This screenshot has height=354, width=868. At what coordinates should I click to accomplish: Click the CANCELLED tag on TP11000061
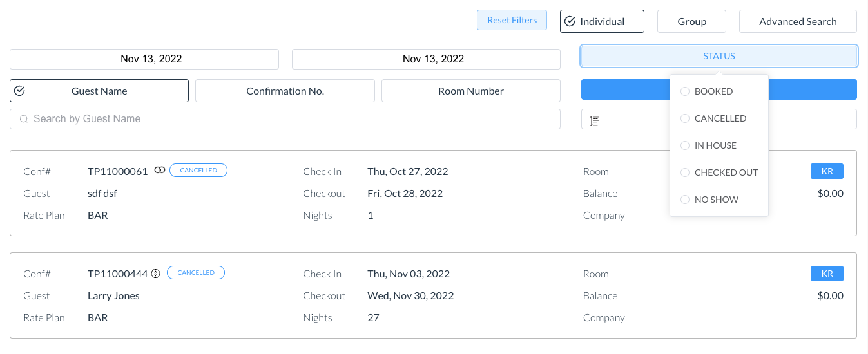(198, 171)
